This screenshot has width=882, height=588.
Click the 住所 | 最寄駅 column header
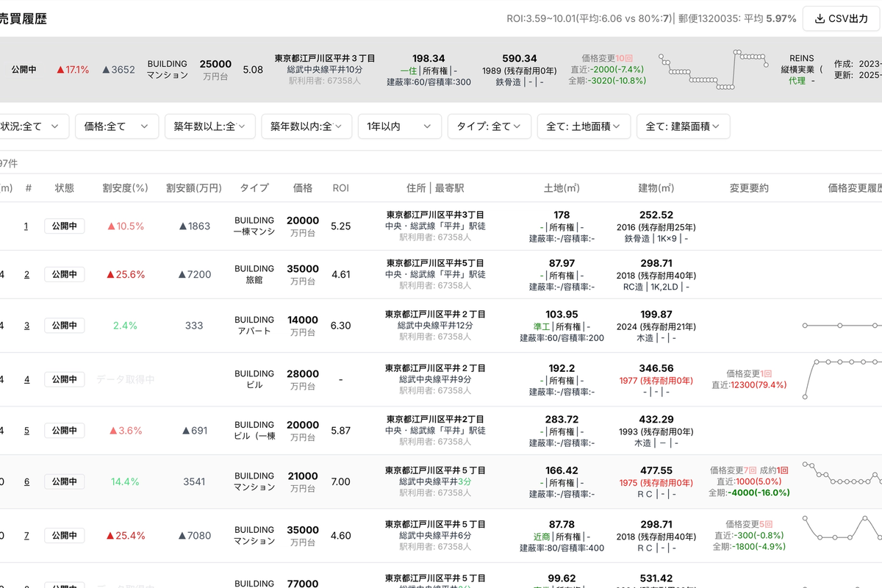tap(435, 188)
